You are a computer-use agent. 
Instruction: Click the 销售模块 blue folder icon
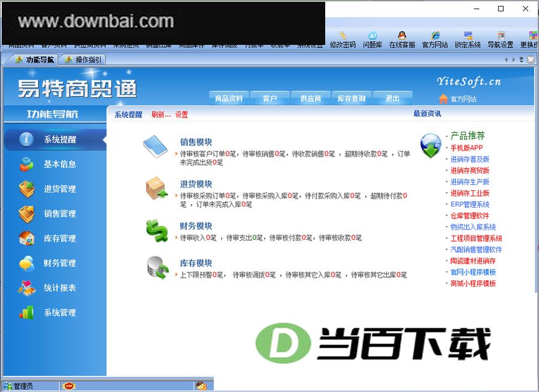click(x=156, y=147)
